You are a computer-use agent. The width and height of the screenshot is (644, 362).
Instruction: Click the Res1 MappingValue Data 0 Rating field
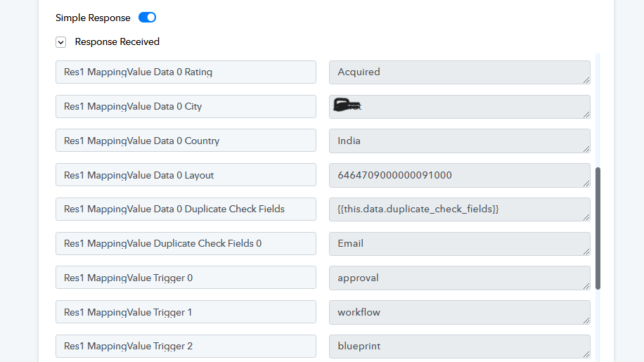[x=186, y=72]
